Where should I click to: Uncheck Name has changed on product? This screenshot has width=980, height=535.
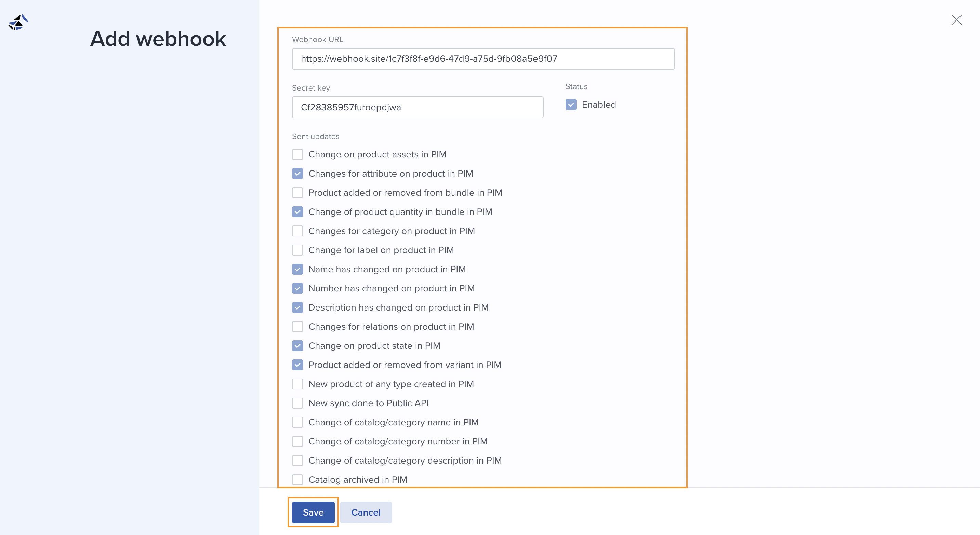click(297, 269)
